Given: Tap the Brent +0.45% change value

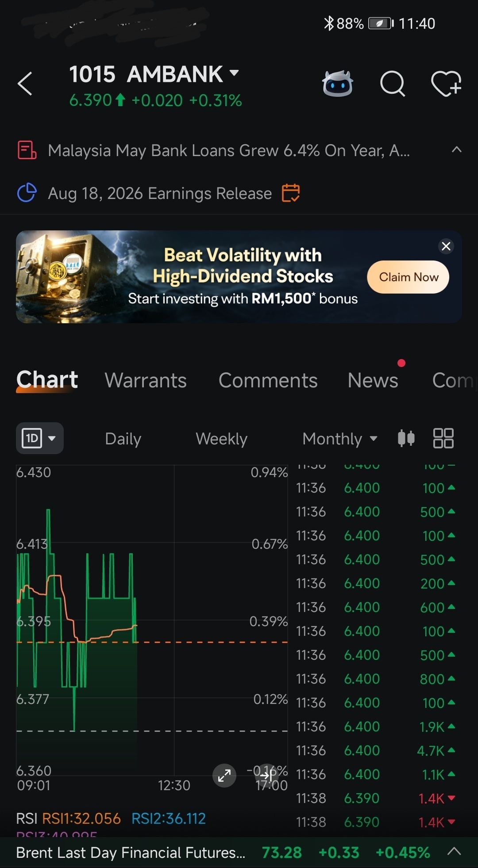Looking at the screenshot, I should tap(403, 853).
